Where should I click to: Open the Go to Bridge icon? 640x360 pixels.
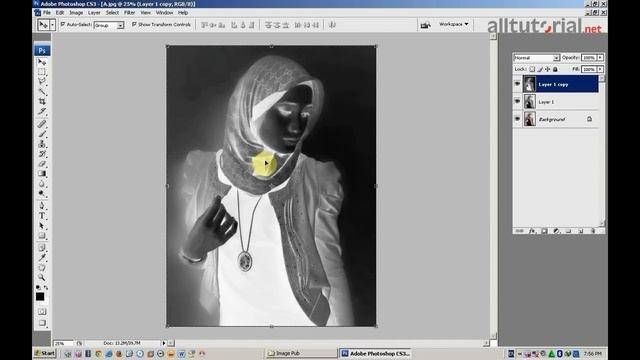point(425,25)
